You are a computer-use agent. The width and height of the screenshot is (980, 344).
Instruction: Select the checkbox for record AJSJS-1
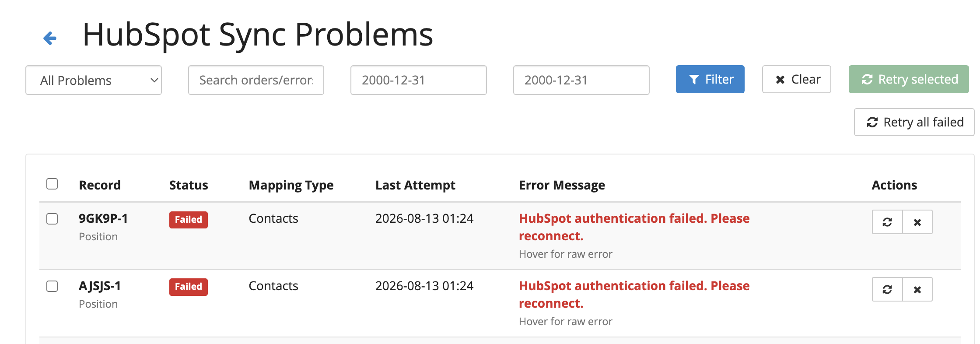(x=52, y=286)
